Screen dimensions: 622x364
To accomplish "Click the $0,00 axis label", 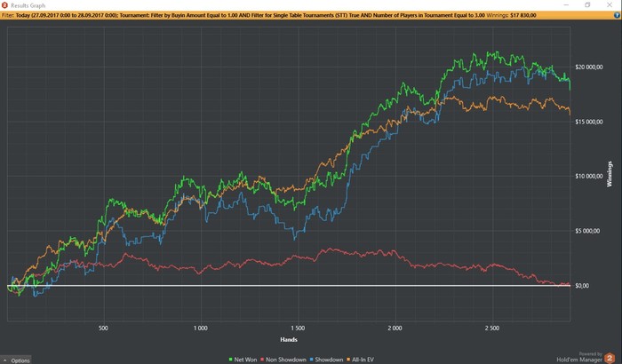I will pos(582,286).
